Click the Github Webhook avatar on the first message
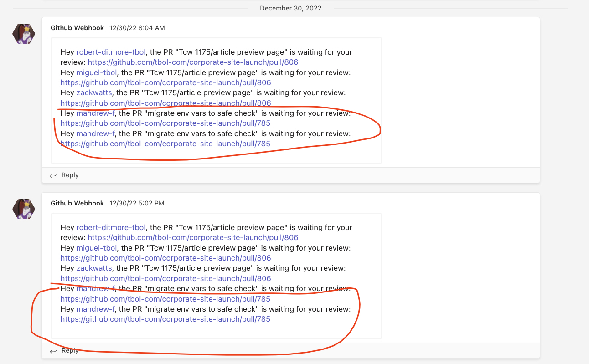Viewport: 589px width, 364px height. pyautogui.click(x=23, y=34)
